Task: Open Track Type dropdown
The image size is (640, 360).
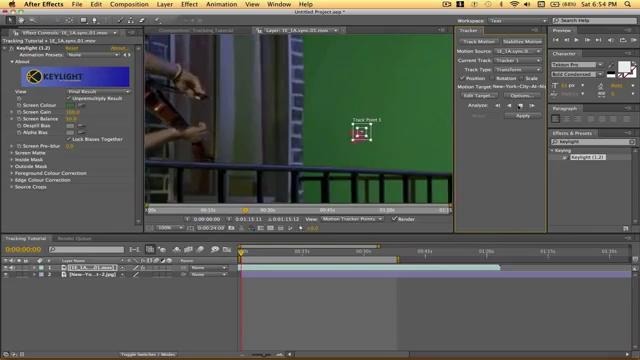Action: (x=518, y=69)
